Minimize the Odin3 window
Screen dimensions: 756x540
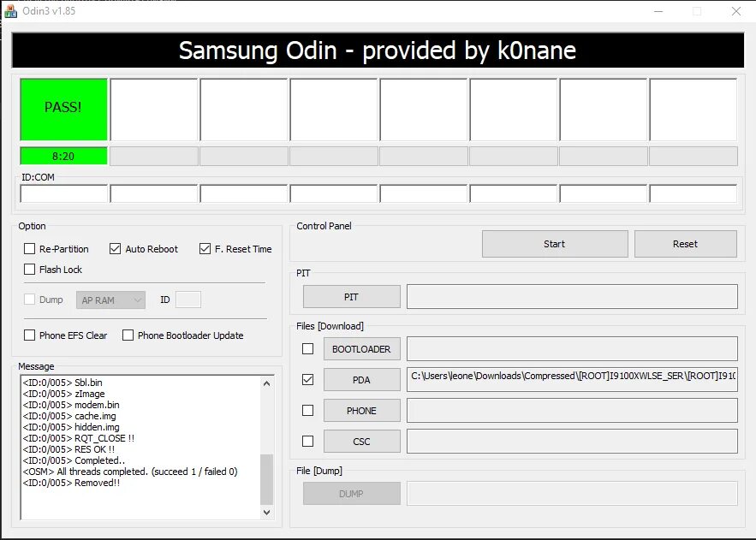(658, 11)
